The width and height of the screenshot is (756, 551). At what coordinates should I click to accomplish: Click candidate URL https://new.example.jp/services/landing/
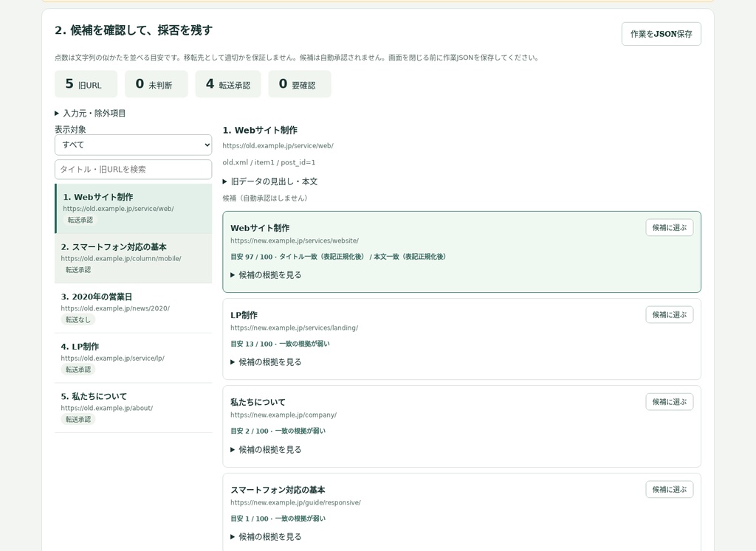point(294,328)
